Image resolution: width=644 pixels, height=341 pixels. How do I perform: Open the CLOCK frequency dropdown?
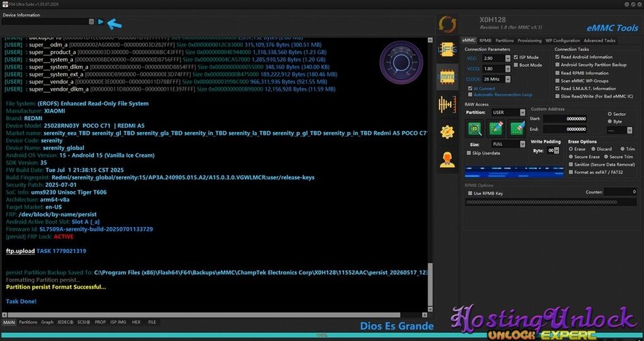pos(508,79)
